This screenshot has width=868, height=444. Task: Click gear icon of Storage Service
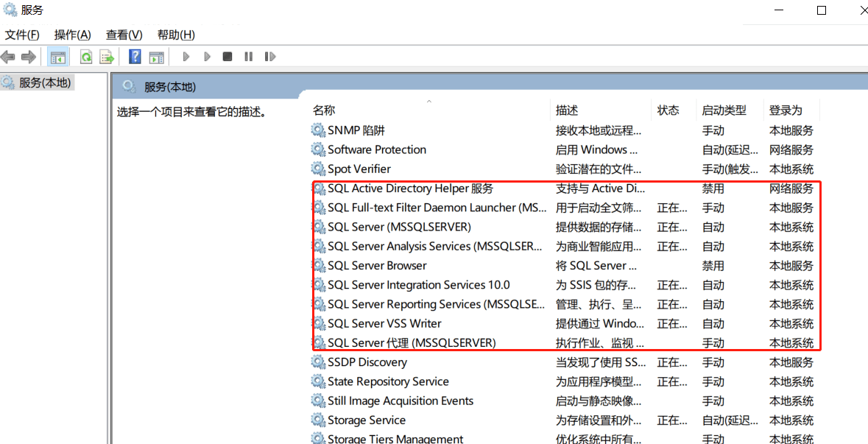pos(318,420)
